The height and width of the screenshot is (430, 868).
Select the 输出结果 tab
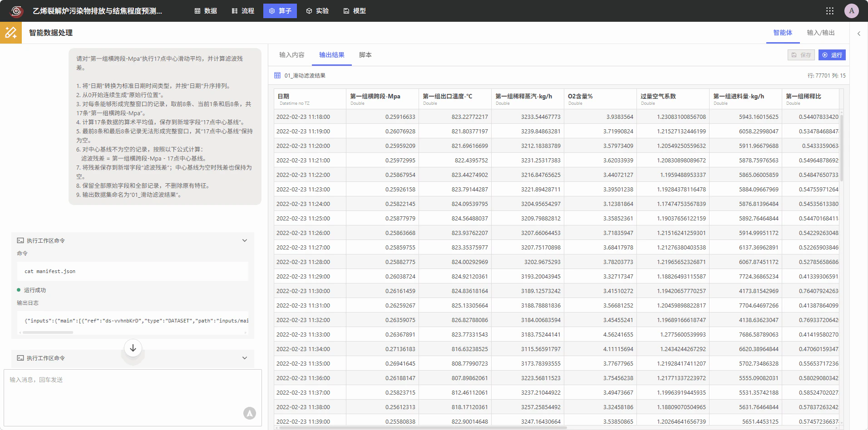click(332, 55)
